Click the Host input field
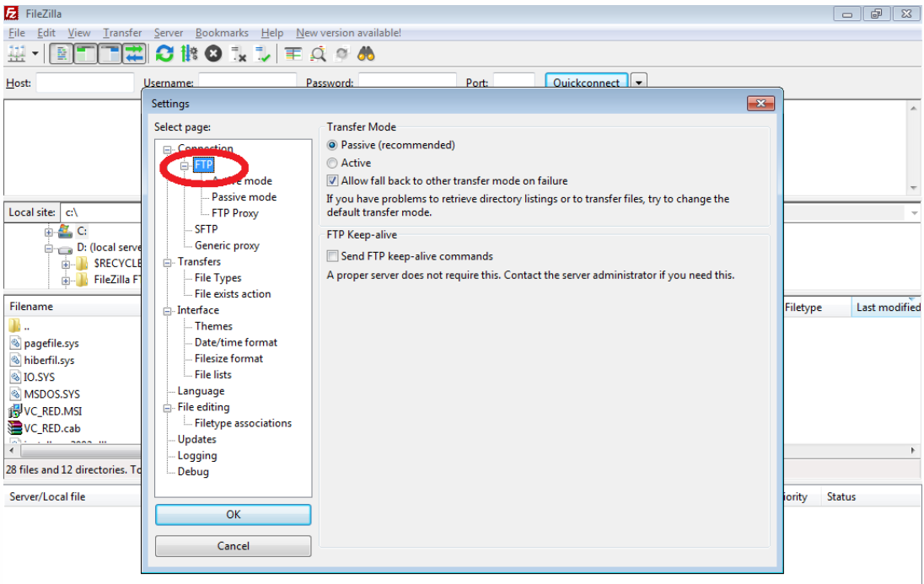 tap(85, 83)
